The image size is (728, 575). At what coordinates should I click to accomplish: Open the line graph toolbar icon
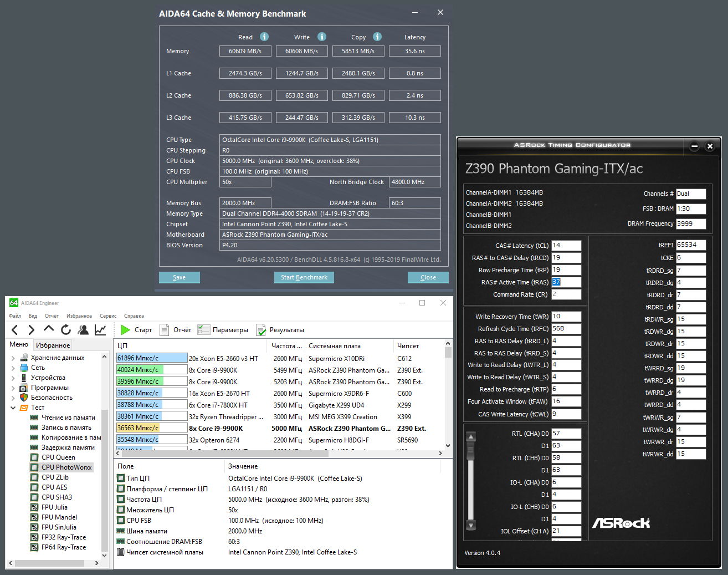tap(100, 330)
